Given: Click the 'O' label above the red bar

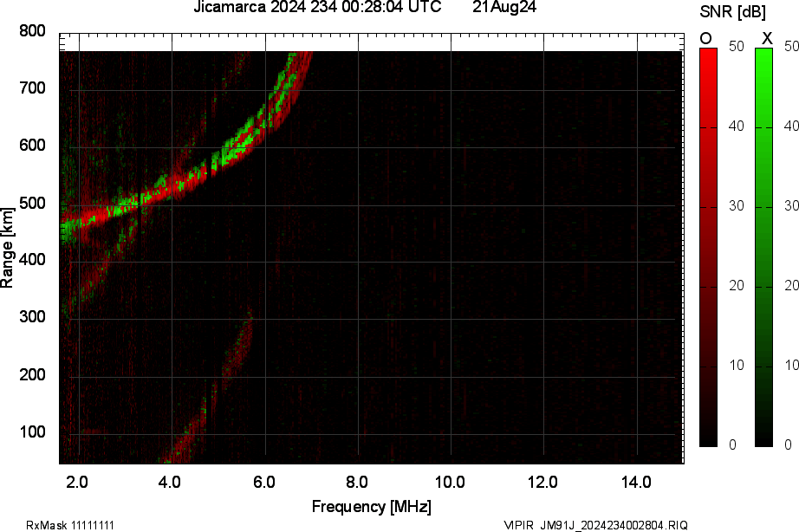Looking at the screenshot, I should (705, 38).
